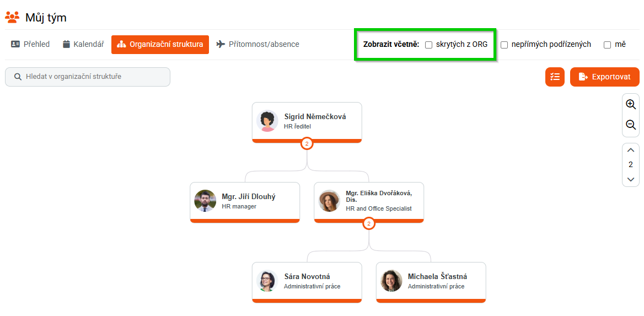Click Sigrid Němečková's avatar
644x316 pixels.
[x=267, y=121]
